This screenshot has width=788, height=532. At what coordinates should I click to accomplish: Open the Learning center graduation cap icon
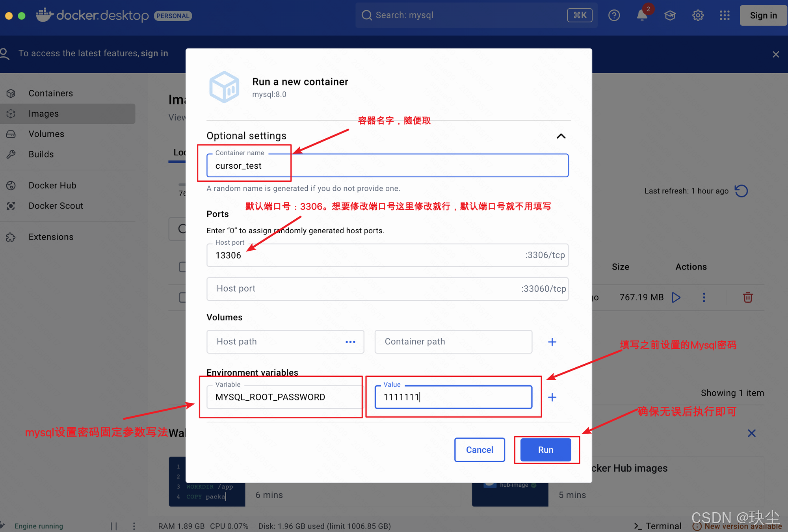click(x=670, y=16)
